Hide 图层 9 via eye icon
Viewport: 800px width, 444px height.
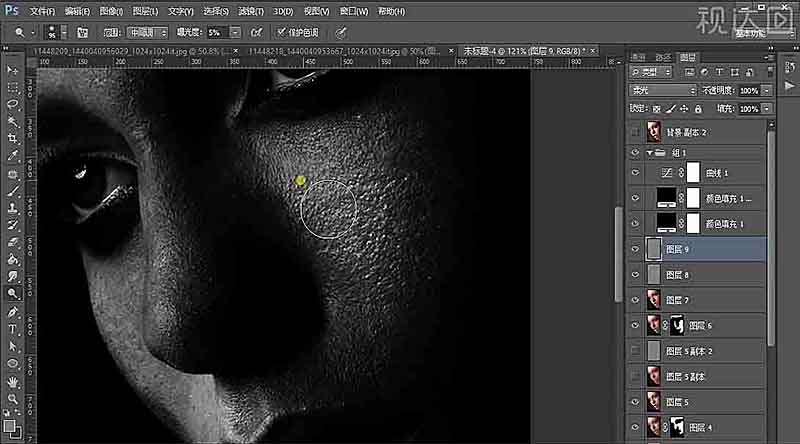point(635,249)
